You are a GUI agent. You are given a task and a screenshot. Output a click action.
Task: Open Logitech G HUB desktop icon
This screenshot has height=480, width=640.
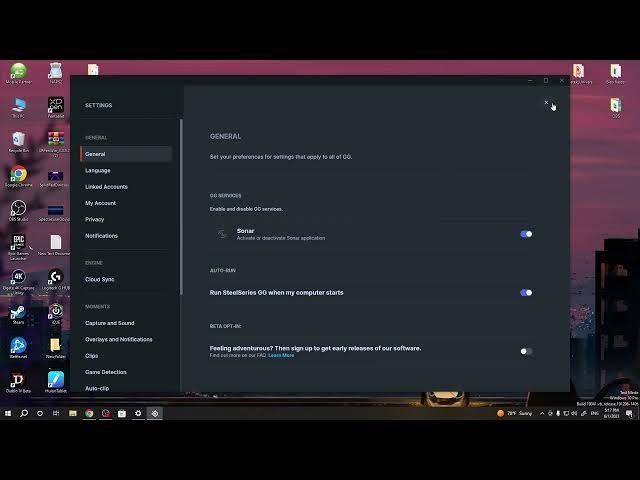(x=56, y=280)
